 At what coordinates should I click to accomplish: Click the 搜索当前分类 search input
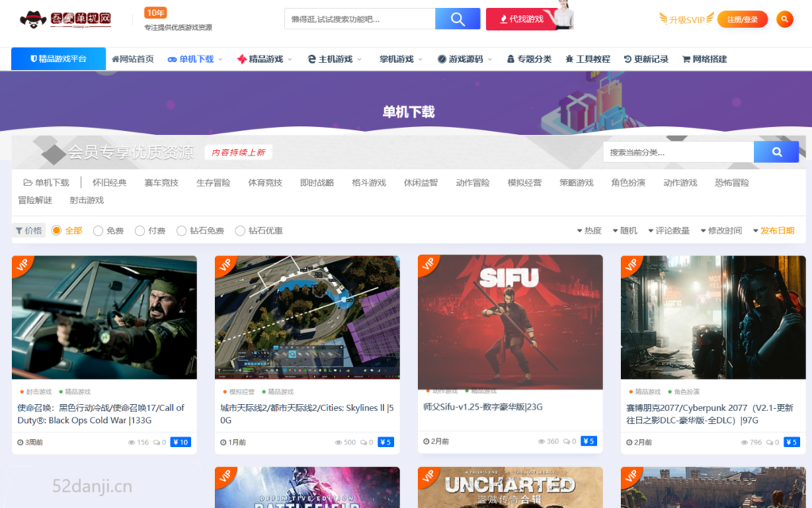[x=679, y=152]
